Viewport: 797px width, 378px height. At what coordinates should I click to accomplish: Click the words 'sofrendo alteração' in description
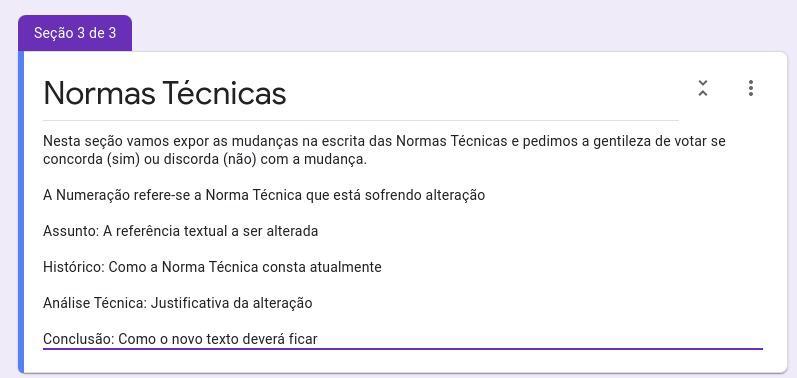click(x=424, y=195)
